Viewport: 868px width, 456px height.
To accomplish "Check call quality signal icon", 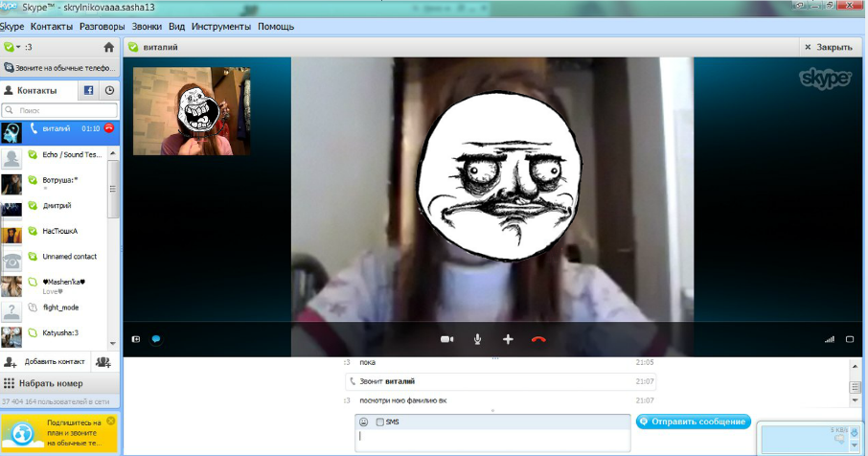I will 830,339.
